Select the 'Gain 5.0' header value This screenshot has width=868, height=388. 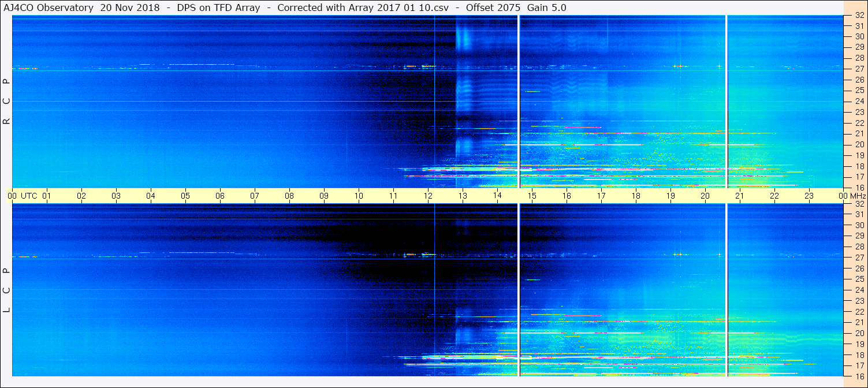[546, 8]
